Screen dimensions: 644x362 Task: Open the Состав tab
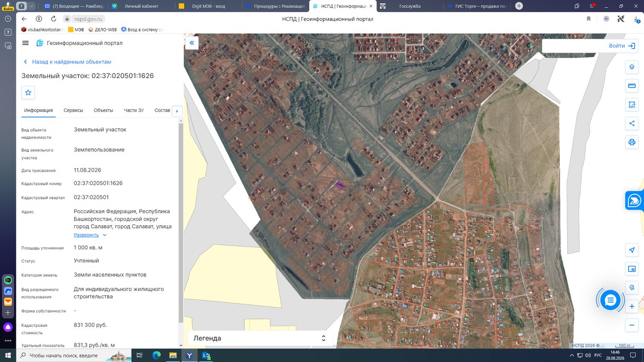point(162,110)
